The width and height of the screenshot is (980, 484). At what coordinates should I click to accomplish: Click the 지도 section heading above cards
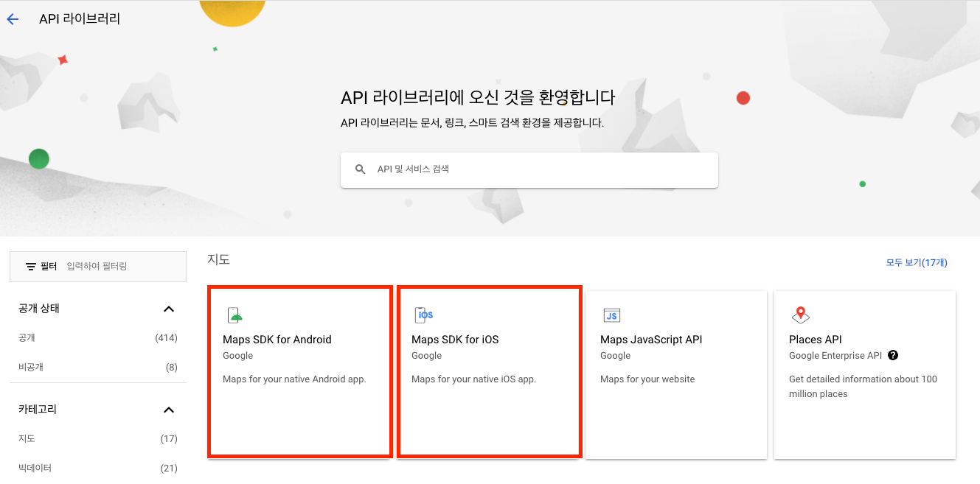tap(219, 259)
